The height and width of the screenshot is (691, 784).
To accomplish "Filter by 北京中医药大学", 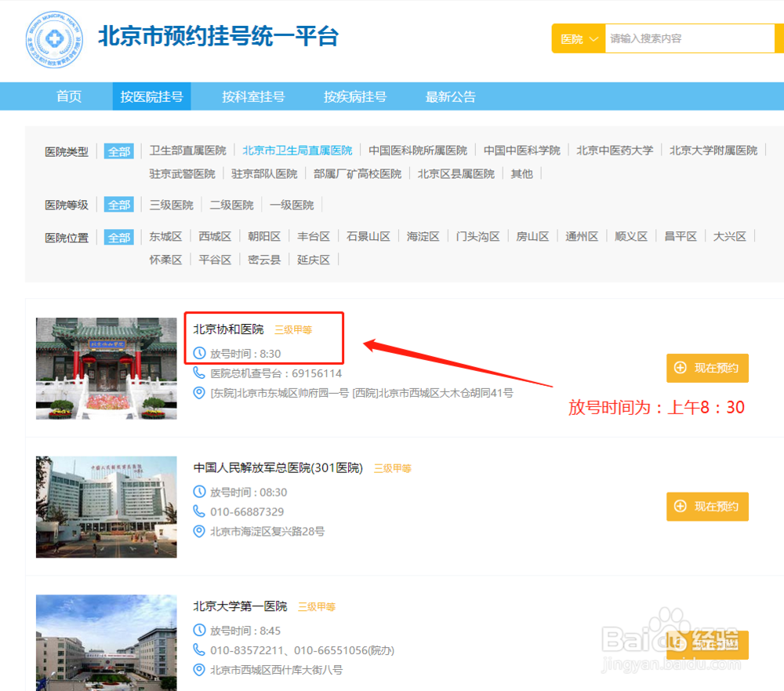I will [x=615, y=151].
